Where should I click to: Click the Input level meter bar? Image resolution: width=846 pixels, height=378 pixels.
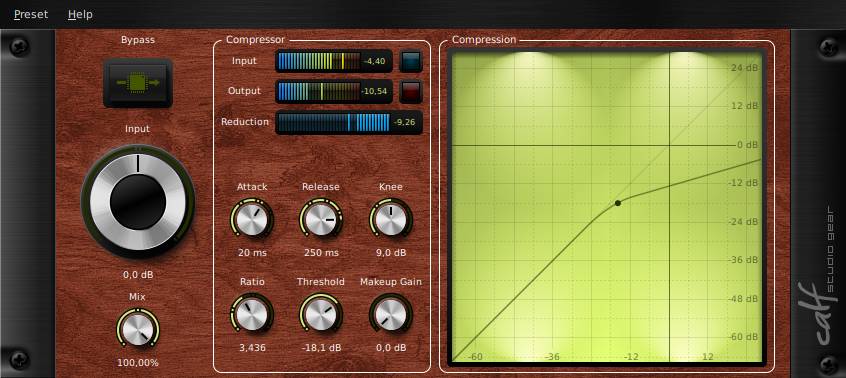[319, 61]
